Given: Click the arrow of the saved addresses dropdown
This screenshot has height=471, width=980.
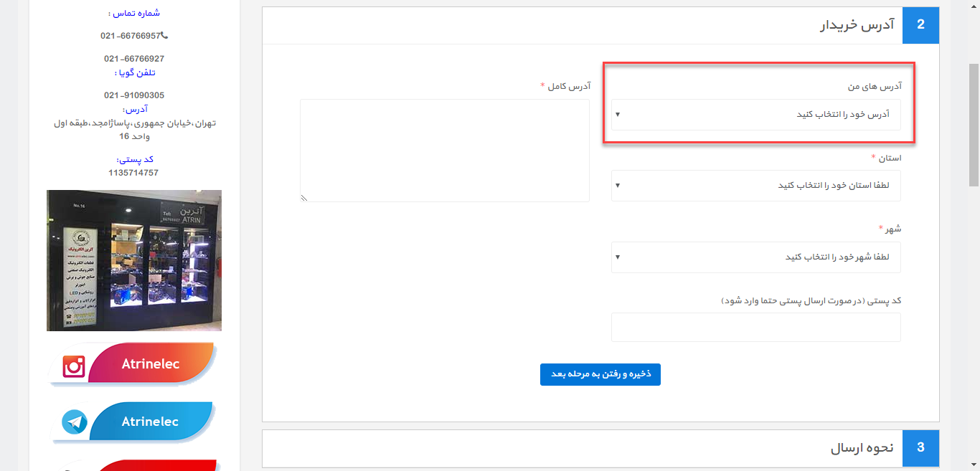Looking at the screenshot, I should coord(618,115).
